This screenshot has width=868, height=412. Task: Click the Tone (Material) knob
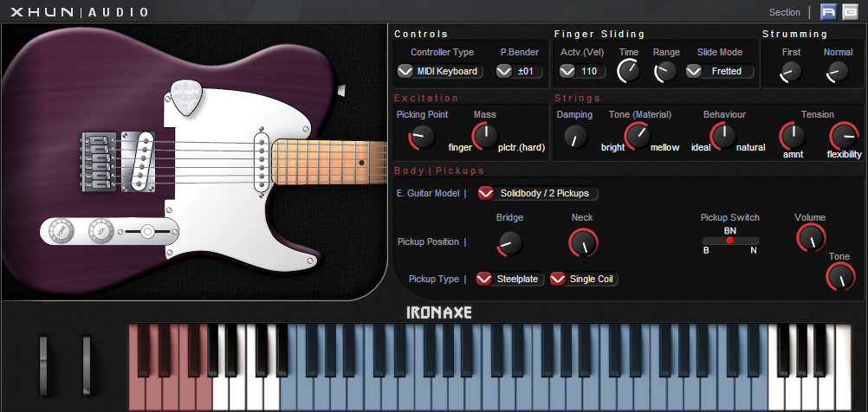[638, 136]
